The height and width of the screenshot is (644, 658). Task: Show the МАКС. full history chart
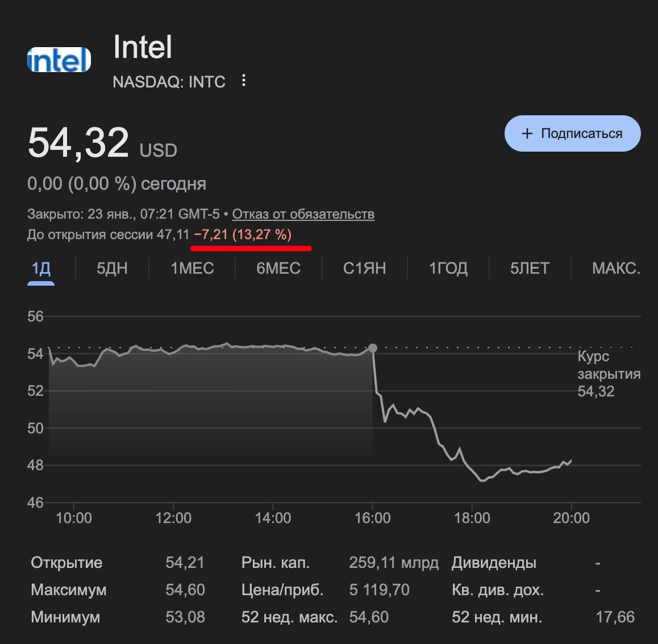616,268
